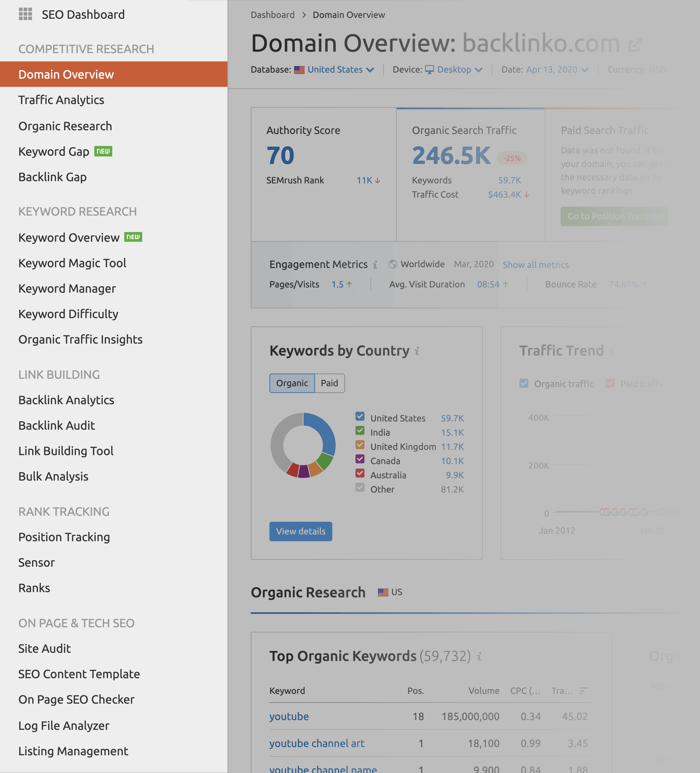Uncheck the India country checkbox

tap(360, 430)
